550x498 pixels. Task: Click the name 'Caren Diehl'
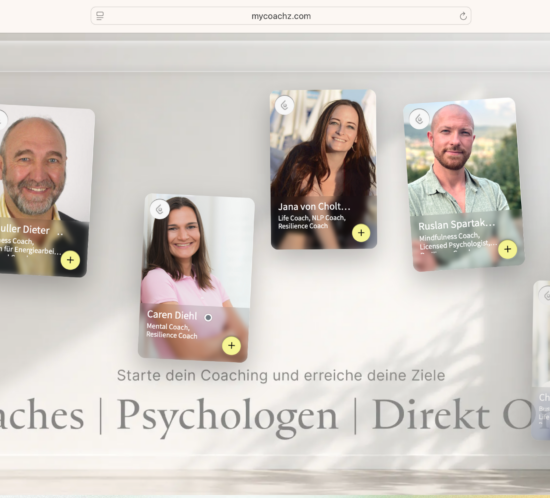(172, 315)
